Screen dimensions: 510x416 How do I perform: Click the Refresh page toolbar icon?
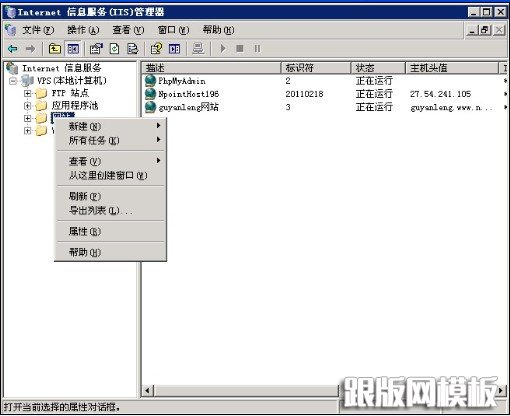click(x=114, y=49)
